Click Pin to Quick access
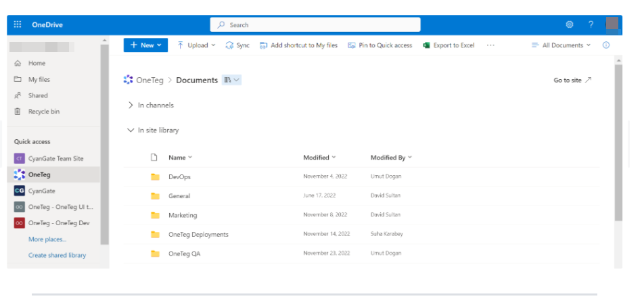Screen dimensions: 644x307 (379, 45)
